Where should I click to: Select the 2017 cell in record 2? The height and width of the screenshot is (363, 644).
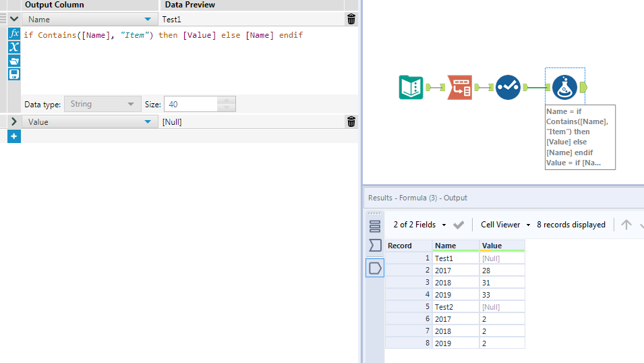tap(455, 271)
